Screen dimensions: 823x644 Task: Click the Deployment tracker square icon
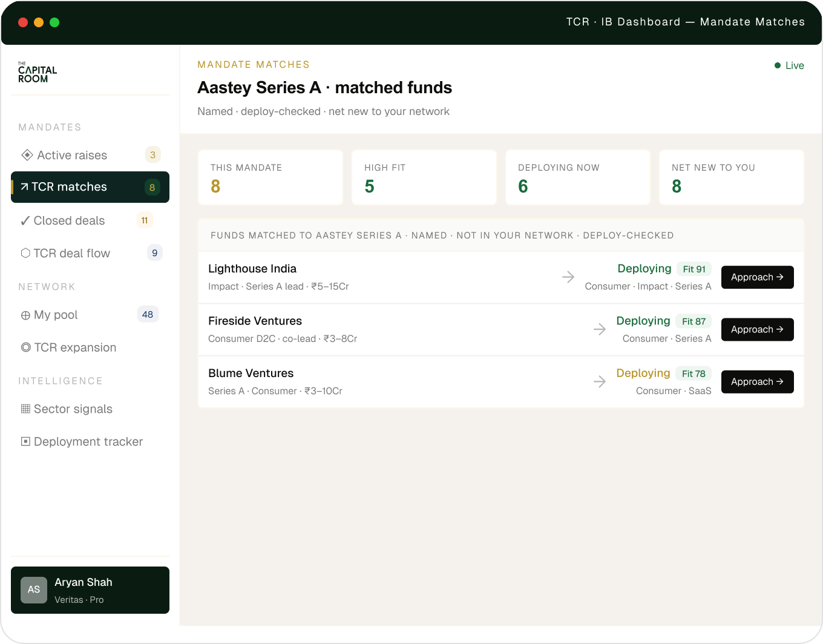(x=25, y=441)
